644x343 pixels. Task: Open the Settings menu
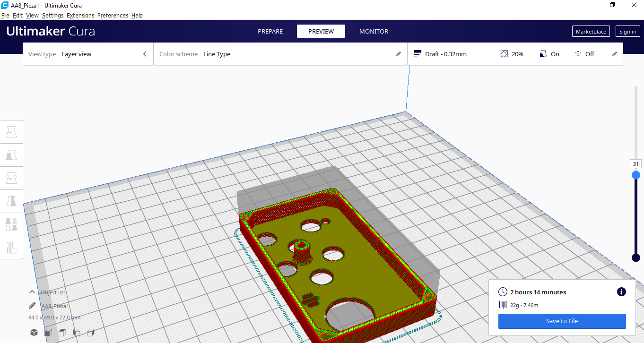coord(52,16)
